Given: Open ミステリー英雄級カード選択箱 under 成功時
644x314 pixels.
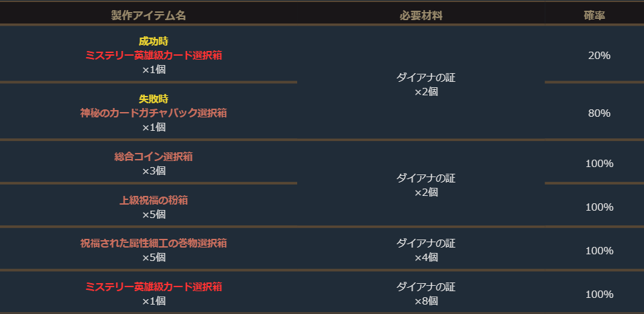Looking at the screenshot, I should pos(154,56).
